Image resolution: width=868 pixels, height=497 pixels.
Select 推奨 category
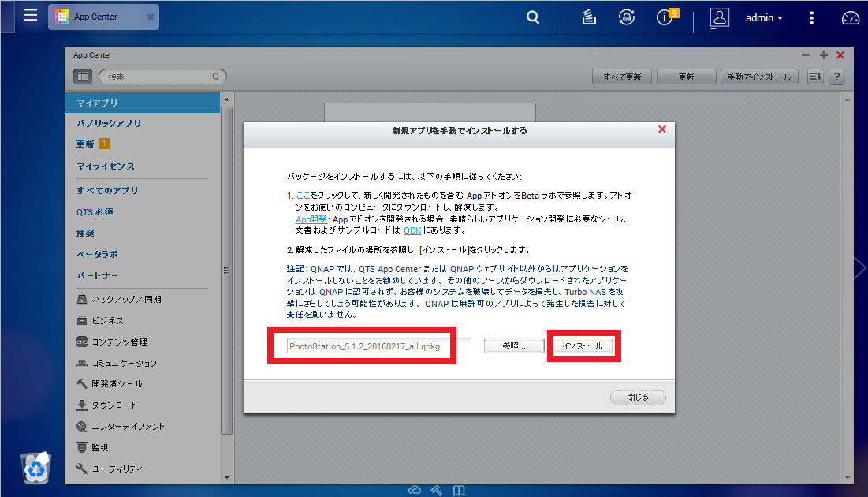[x=85, y=234]
